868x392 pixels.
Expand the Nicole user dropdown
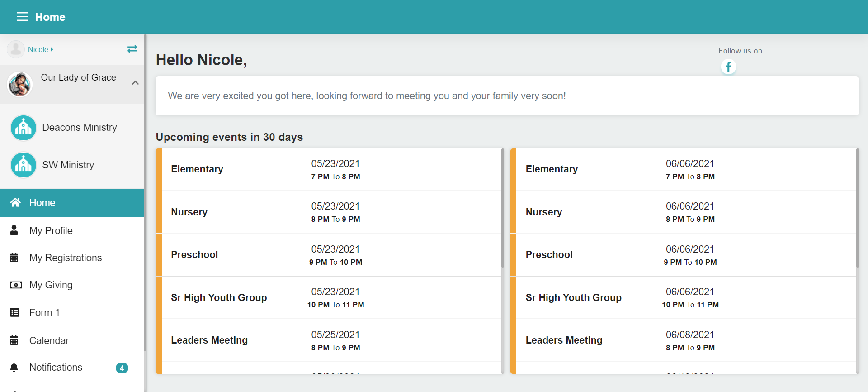coord(41,49)
